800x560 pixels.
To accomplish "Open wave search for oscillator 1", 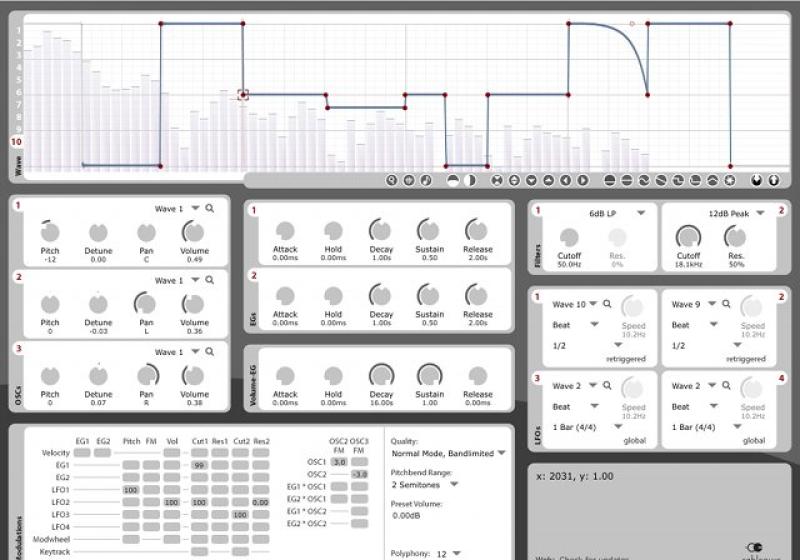I will click(210, 208).
